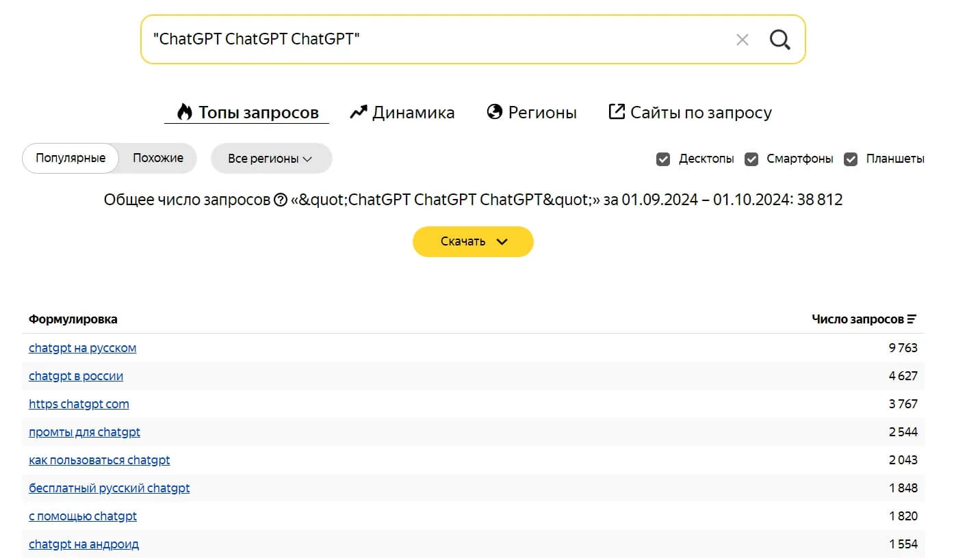This screenshot has height=560, width=954.
Task: Click the sort icon beside Число запросов
Action: pyautogui.click(x=912, y=319)
